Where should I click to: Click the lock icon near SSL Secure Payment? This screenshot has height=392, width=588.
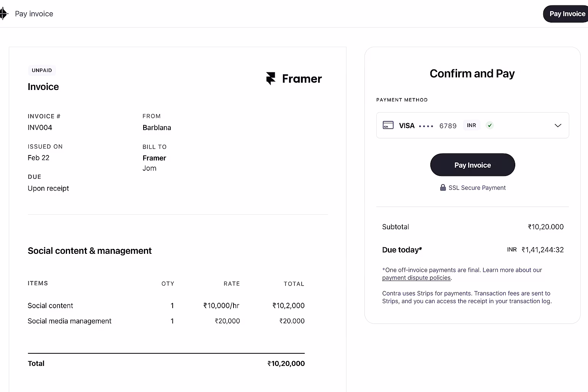click(443, 188)
